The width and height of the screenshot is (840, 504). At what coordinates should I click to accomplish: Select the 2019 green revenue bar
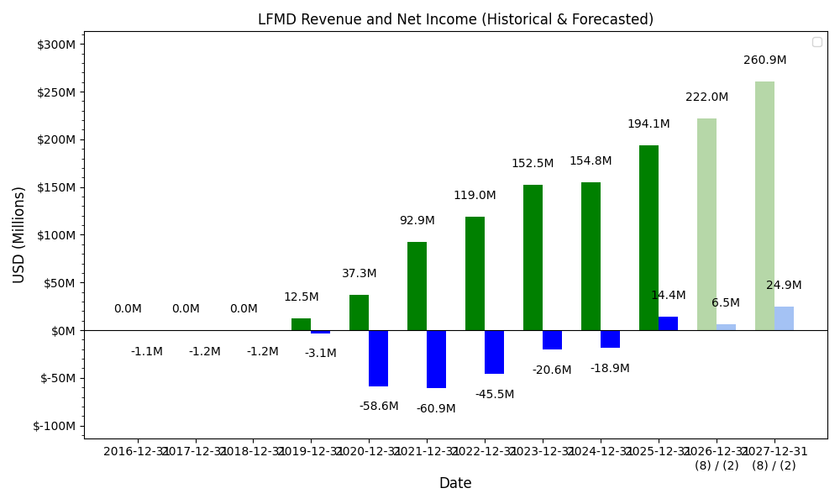coord(301,324)
